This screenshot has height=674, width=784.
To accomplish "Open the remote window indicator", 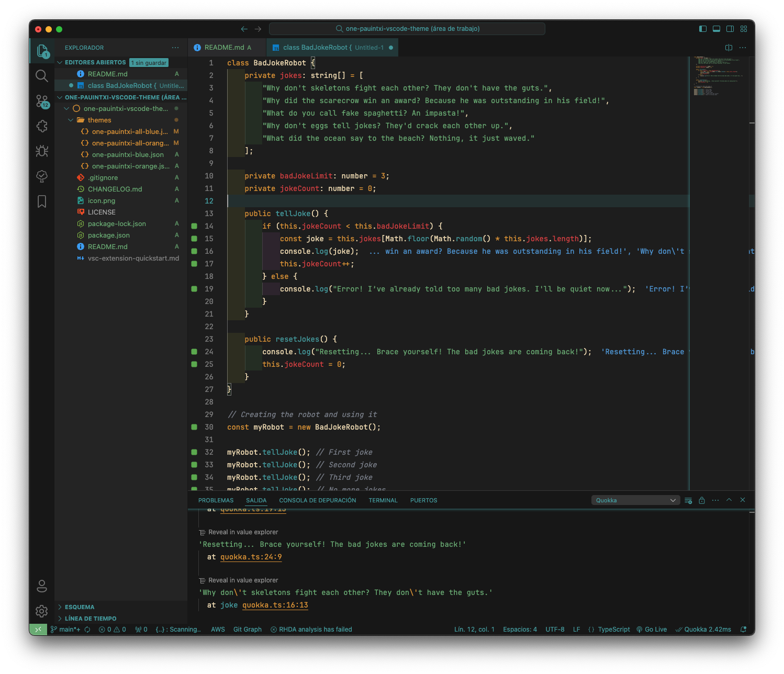I will click(38, 630).
